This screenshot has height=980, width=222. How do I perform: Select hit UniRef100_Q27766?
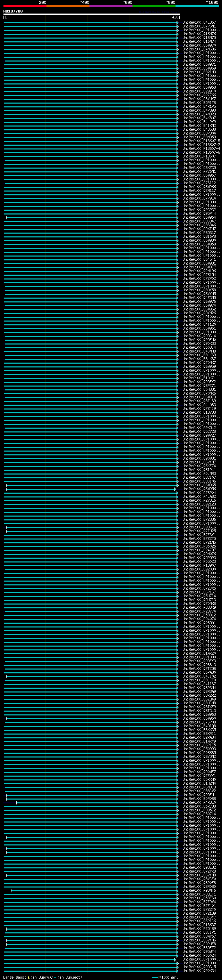[199, 95]
